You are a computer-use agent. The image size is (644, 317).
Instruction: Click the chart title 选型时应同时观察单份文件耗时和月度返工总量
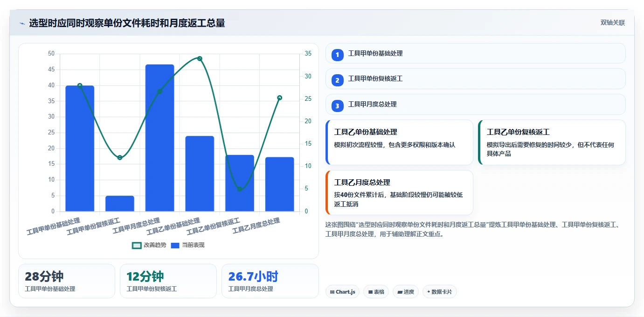127,23
